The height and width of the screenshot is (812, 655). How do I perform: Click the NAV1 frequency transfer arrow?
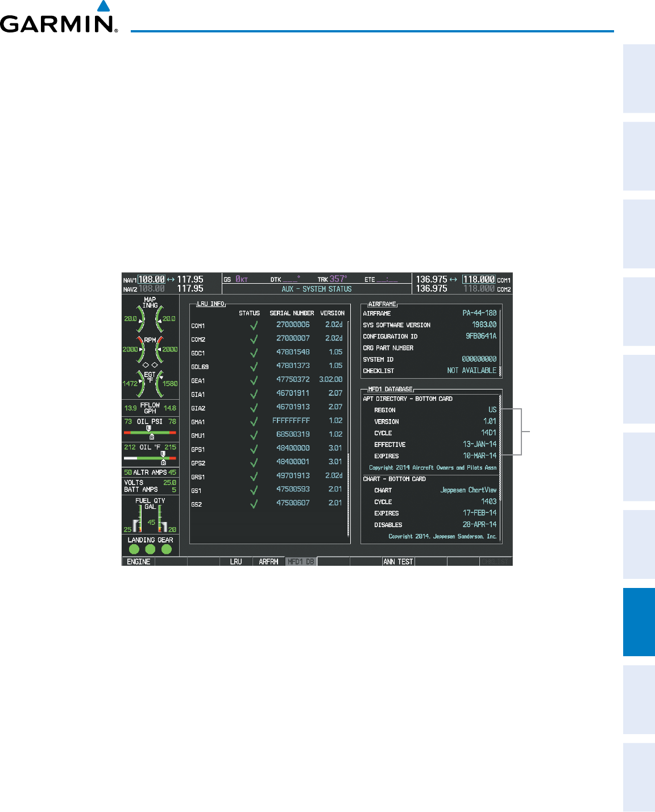pos(171,279)
